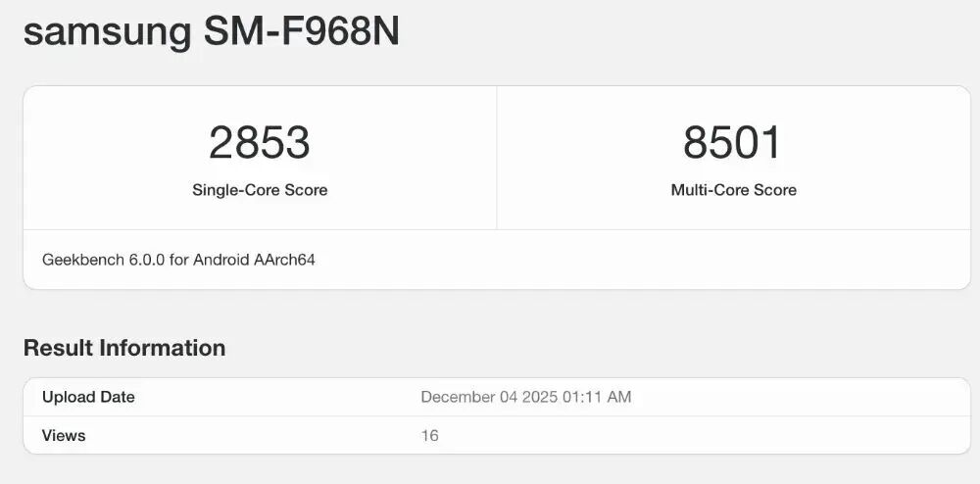Click the word "samsung" in the title
This screenshot has height=484, width=980.
pyautogui.click(x=108, y=31)
